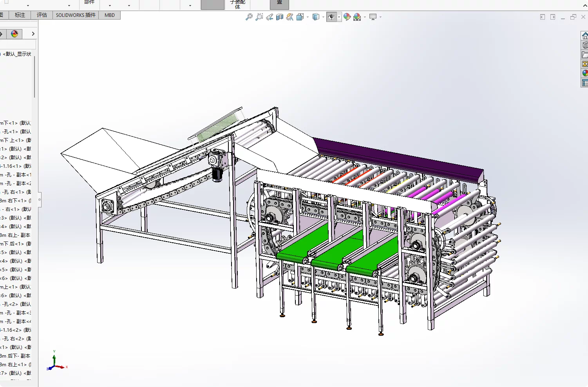Expand the Apply Scene dropdown arrow
This screenshot has height=387, width=588.
coord(365,17)
